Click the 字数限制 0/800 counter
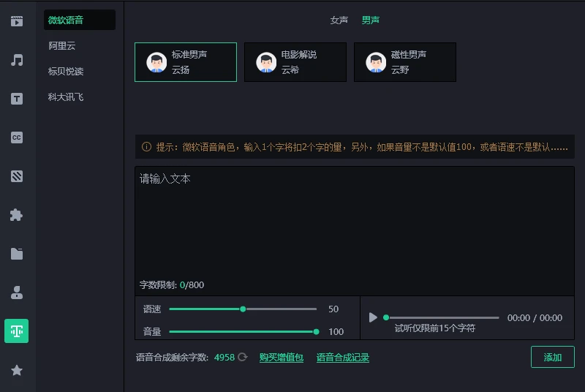Screen dimensions: 585x392 (172, 285)
